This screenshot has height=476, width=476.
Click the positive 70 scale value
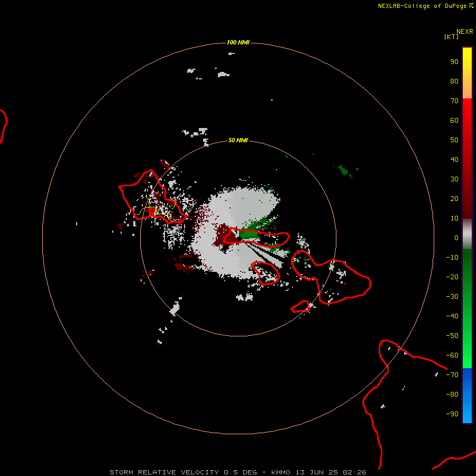tap(454, 101)
